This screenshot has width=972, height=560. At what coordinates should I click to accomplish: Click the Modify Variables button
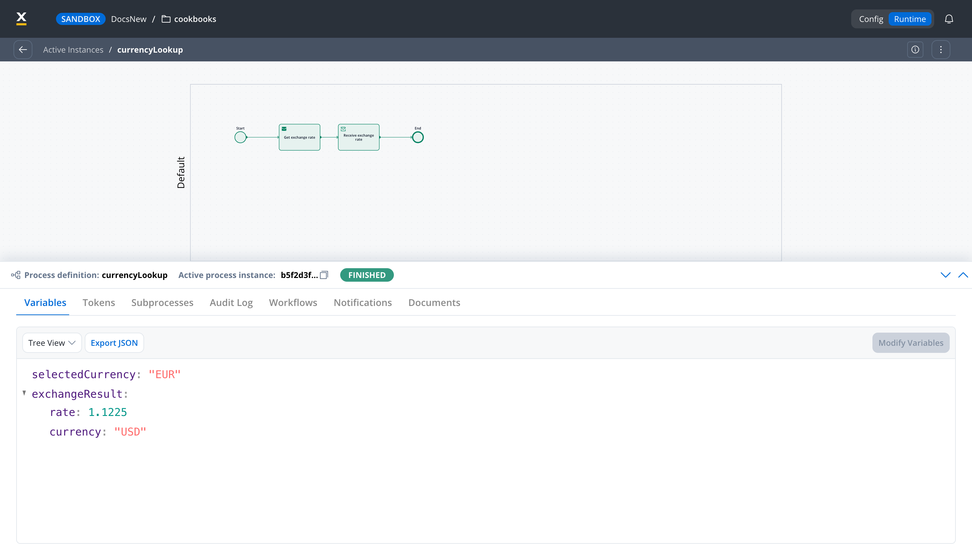911,343
